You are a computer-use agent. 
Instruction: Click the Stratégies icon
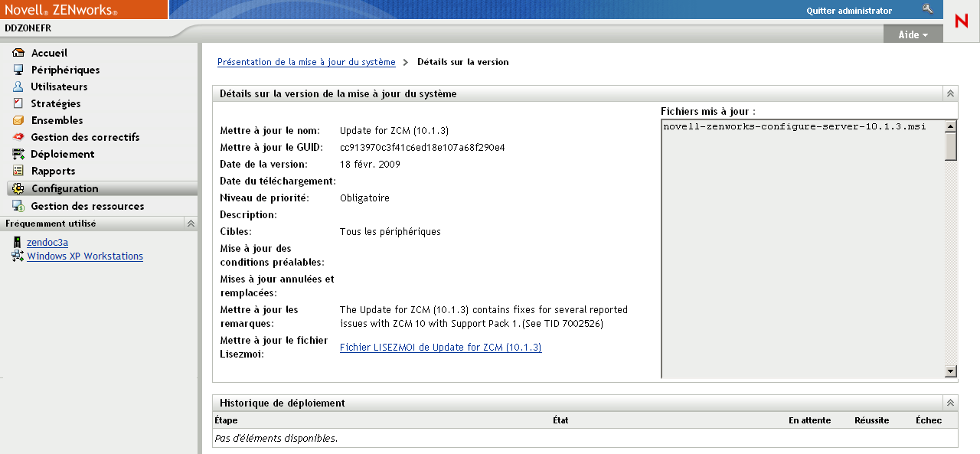point(18,103)
